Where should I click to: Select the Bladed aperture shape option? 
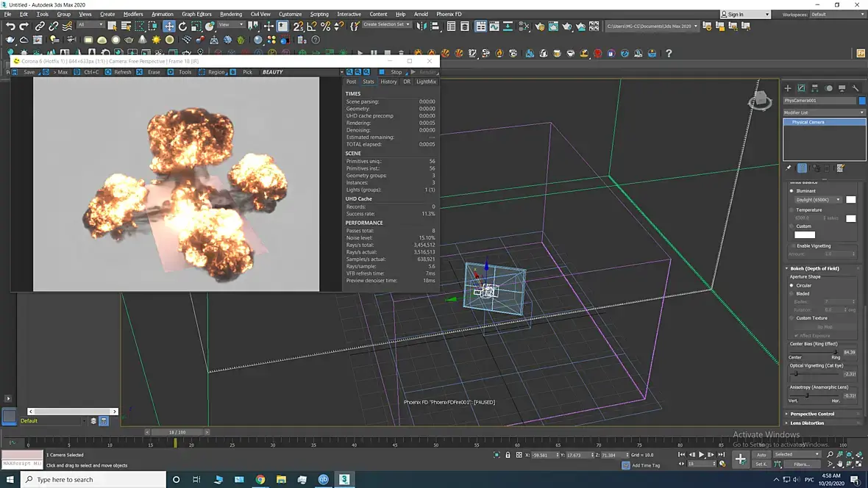tap(792, 294)
